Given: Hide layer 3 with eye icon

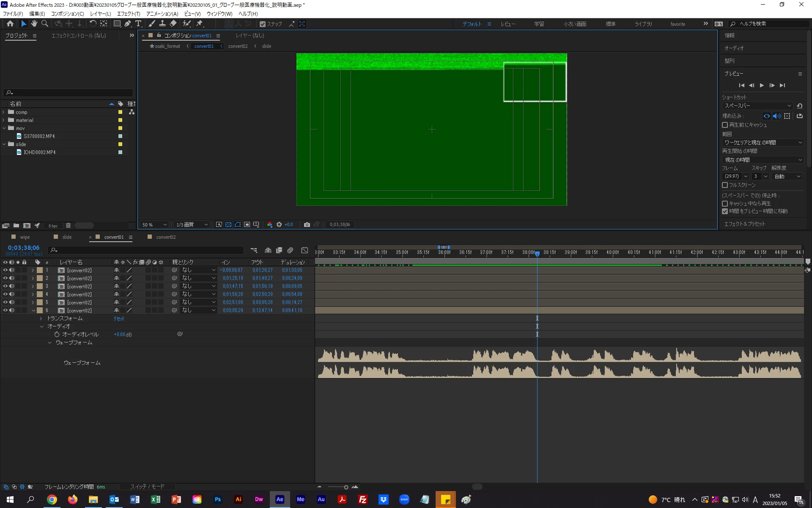Looking at the screenshot, I should click(5, 286).
